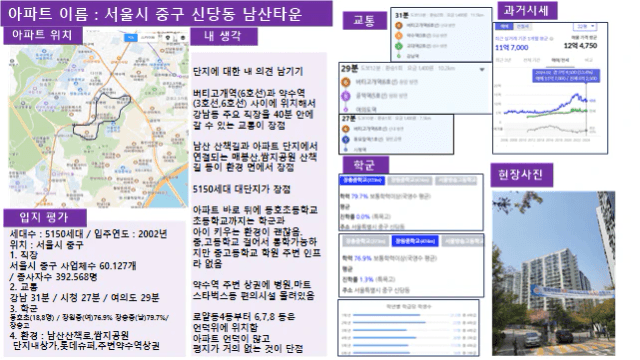Expand the 29분 route dropdown arrow

[x=482, y=69]
